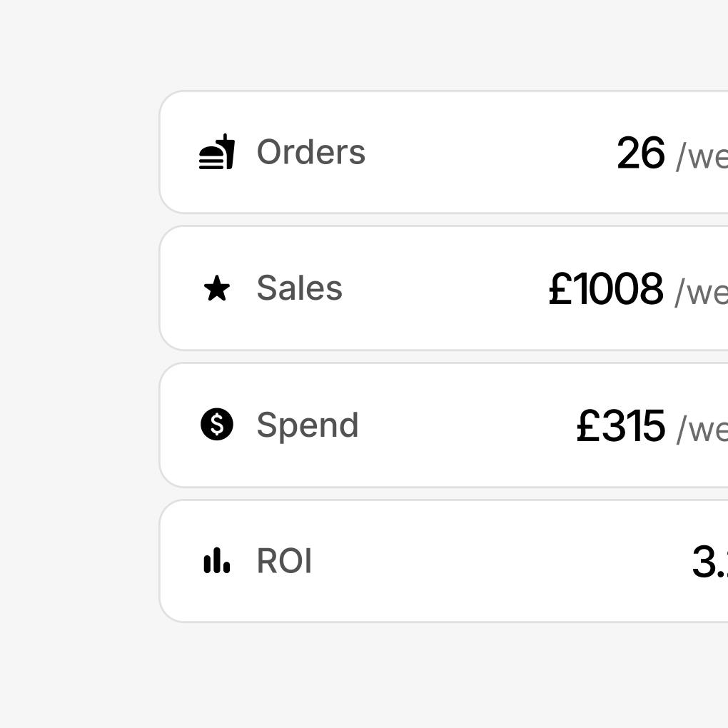Click the pound sign in the Sales value

560,289
